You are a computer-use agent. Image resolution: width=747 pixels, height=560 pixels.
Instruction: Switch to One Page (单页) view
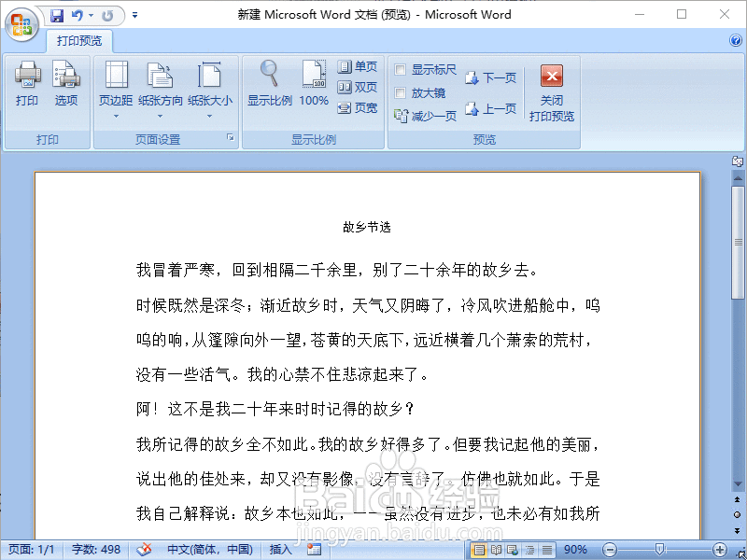(358, 67)
